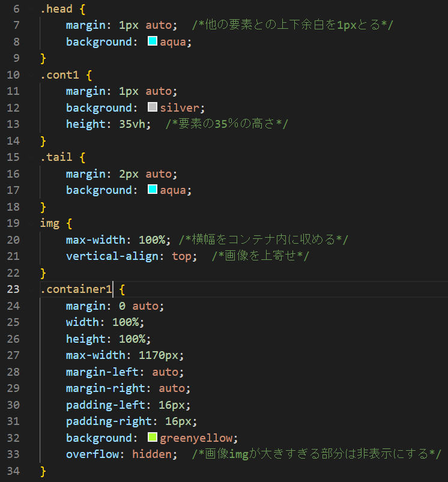This screenshot has width=448, height=482.
Task: Click the aqua color swatch in .head rule
Action: point(153,42)
